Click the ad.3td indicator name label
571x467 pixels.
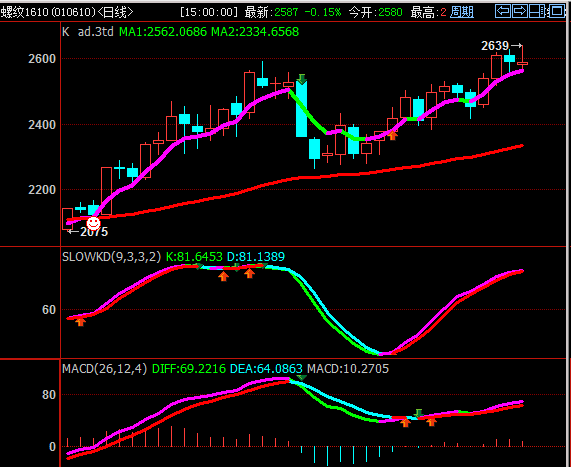point(95,32)
